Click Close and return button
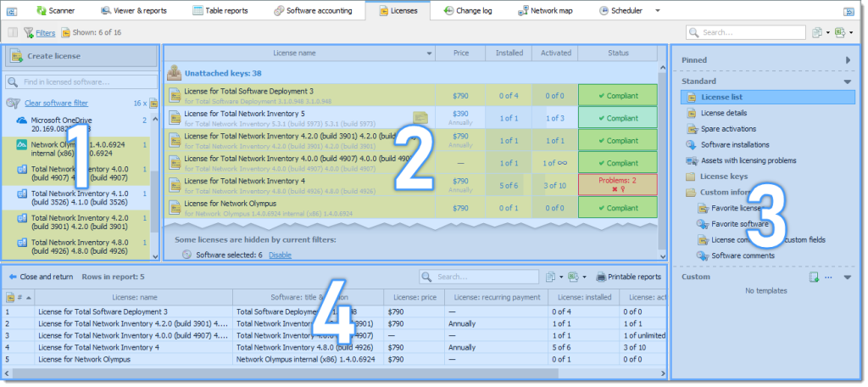Image resolution: width=868 pixels, height=387 pixels. 41,277
